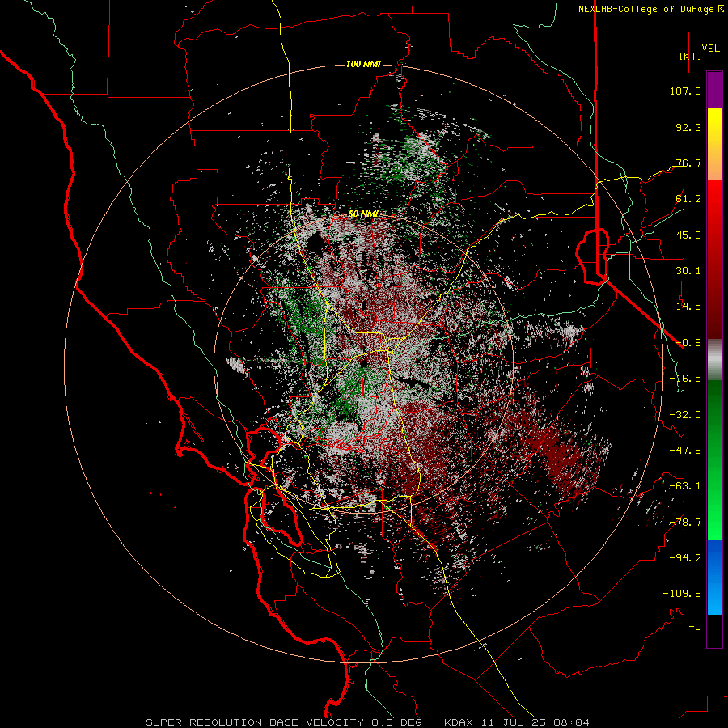The width and height of the screenshot is (728, 728).
Task: Click the VEL legend title
Action: [x=710, y=49]
